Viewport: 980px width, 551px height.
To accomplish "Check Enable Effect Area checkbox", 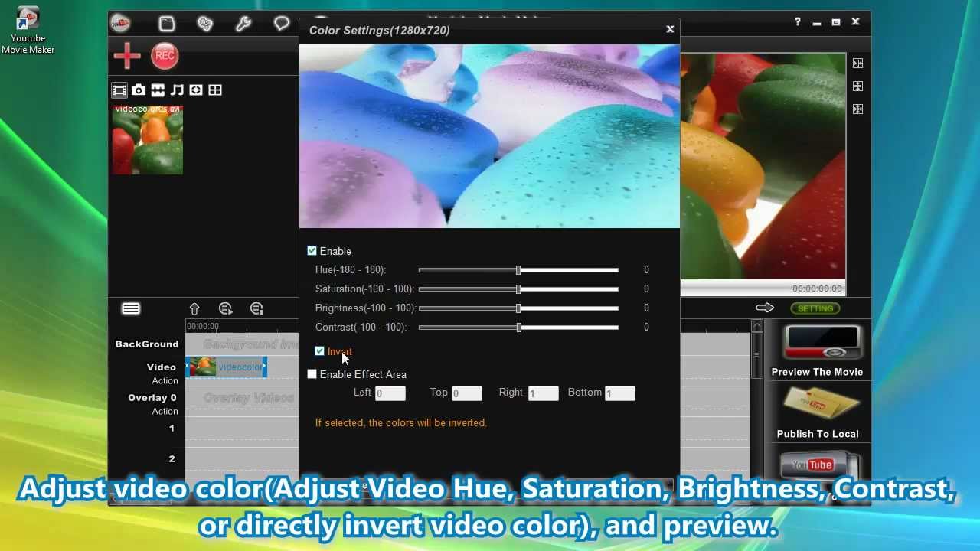I will tap(312, 374).
